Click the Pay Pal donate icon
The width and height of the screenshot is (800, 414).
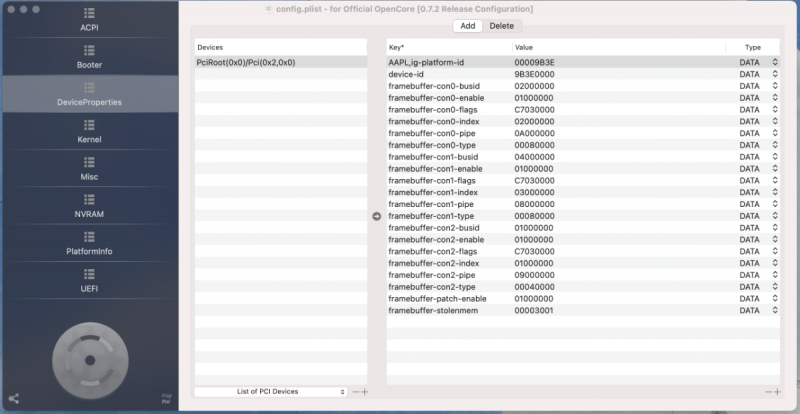coord(166,398)
